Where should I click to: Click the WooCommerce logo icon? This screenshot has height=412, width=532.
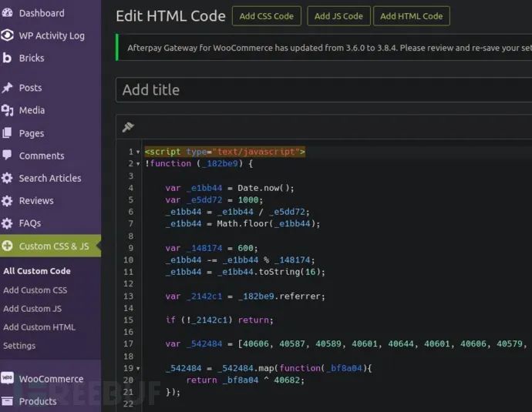pyautogui.click(x=7, y=378)
